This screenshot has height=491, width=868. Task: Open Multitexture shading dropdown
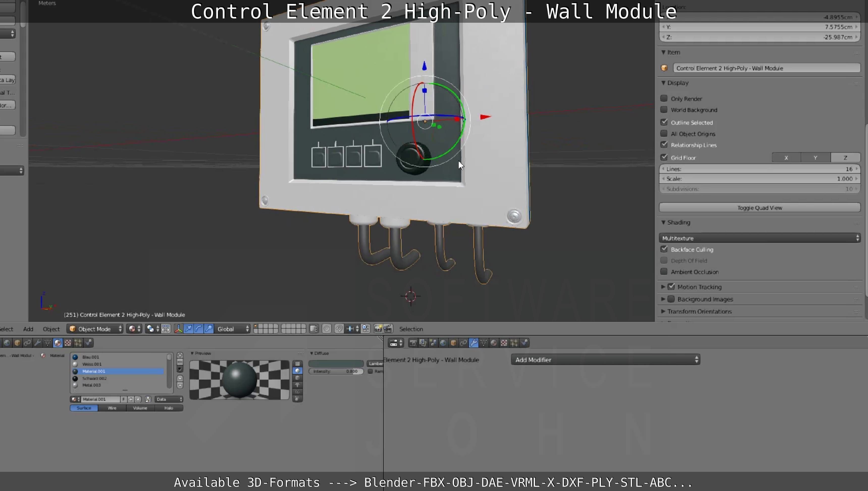[759, 238]
